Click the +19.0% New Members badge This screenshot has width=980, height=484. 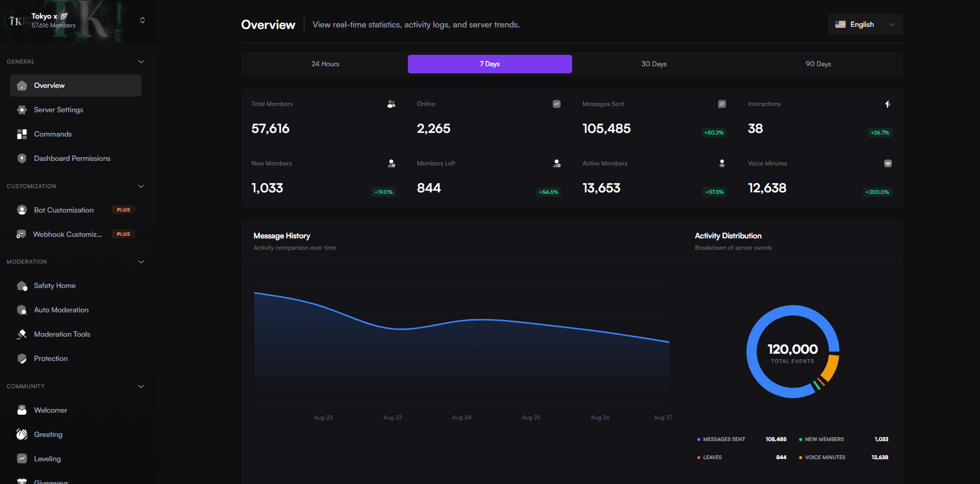384,192
